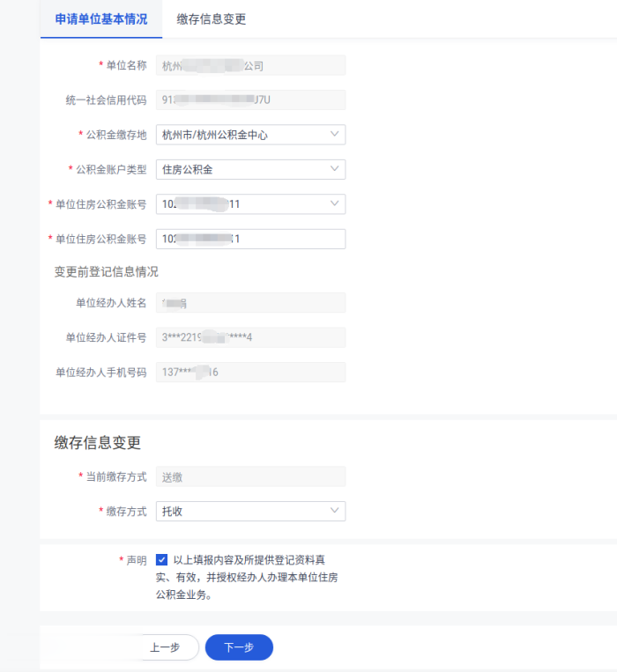Open the 单位住房公积金账号 dropdown selector
This screenshot has width=617, height=672.
(x=250, y=204)
